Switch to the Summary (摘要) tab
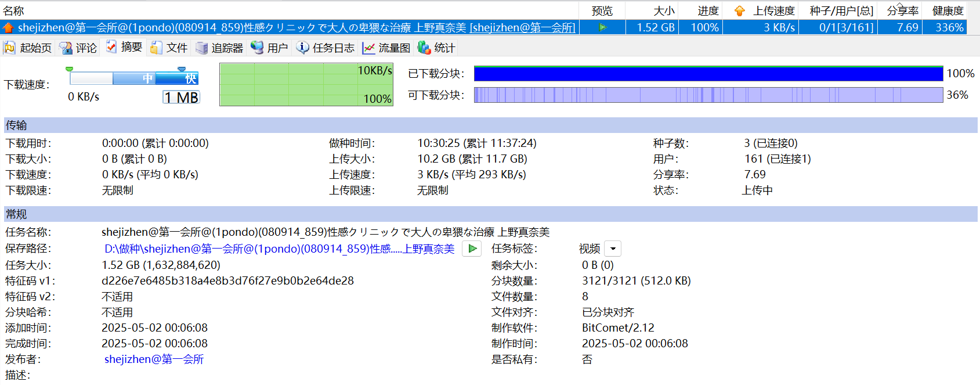 pyautogui.click(x=124, y=47)
